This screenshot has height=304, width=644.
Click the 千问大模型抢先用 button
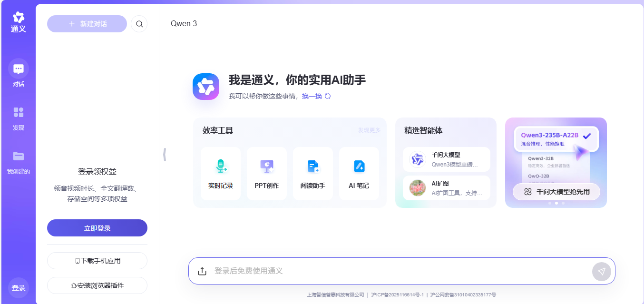(556, 192)
